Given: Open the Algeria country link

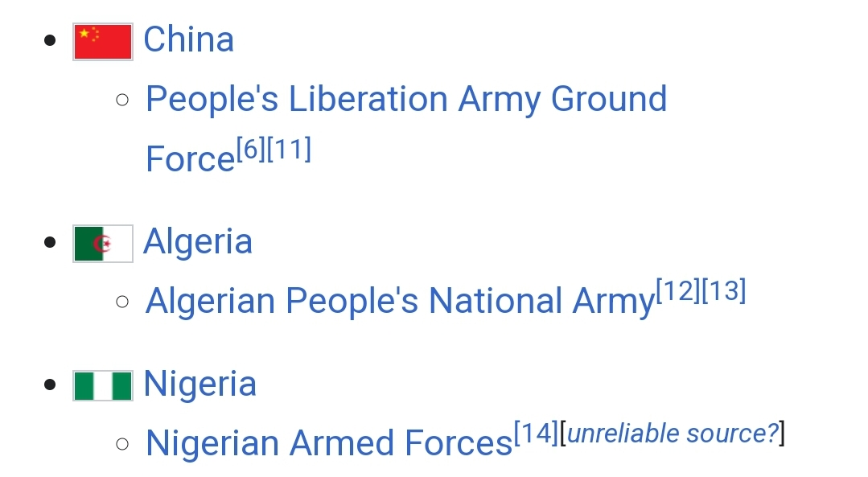Looking at the screenshot, I should coord(198,242).
